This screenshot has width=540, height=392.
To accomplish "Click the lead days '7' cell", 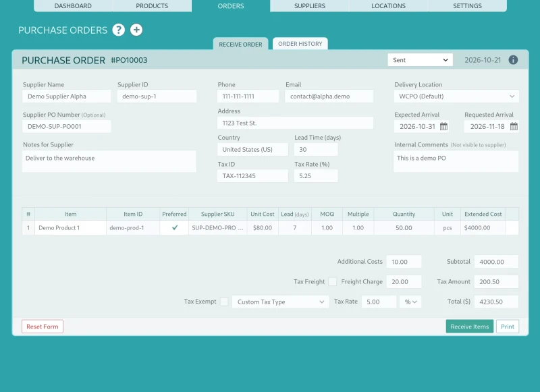I will tap(295, 228).
